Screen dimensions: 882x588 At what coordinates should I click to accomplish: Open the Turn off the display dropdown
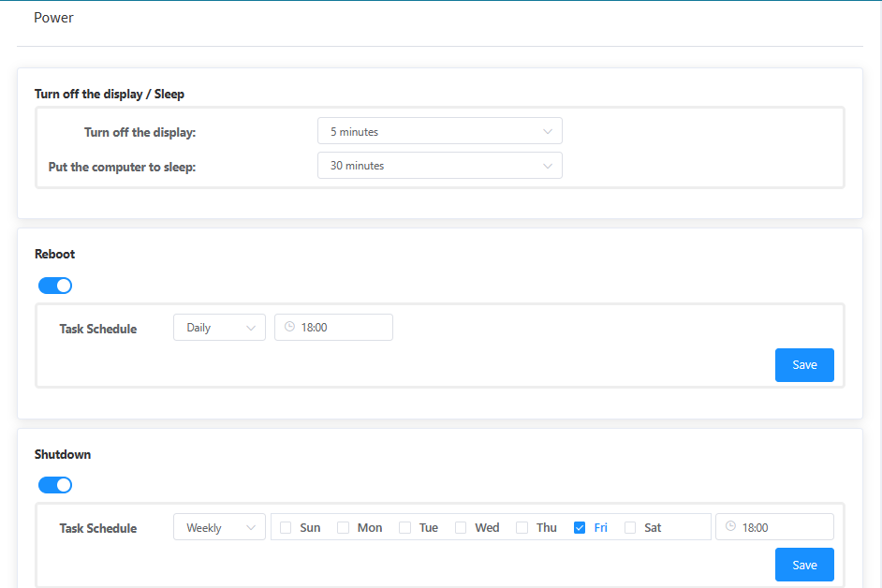[x=440, y=132]
